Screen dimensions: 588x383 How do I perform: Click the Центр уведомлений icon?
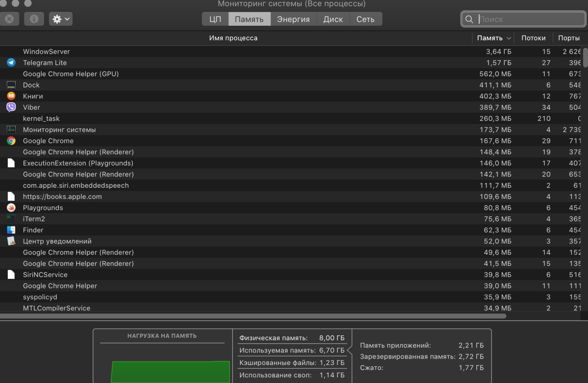click(x=11, y=241)
